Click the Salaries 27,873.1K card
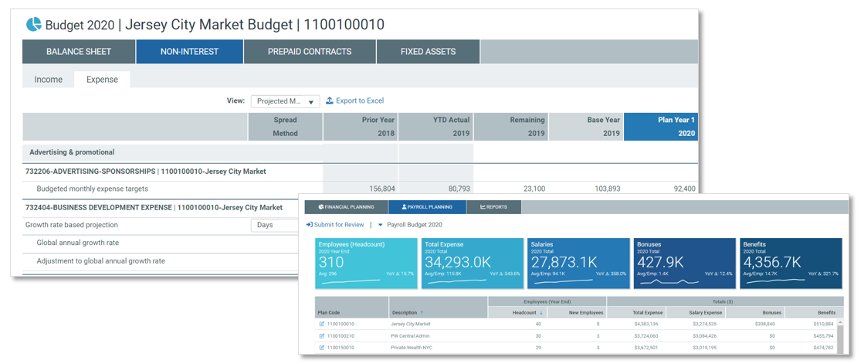Viewport: 864px width, 364px height. pyautogui.click(x=579, y=263)
